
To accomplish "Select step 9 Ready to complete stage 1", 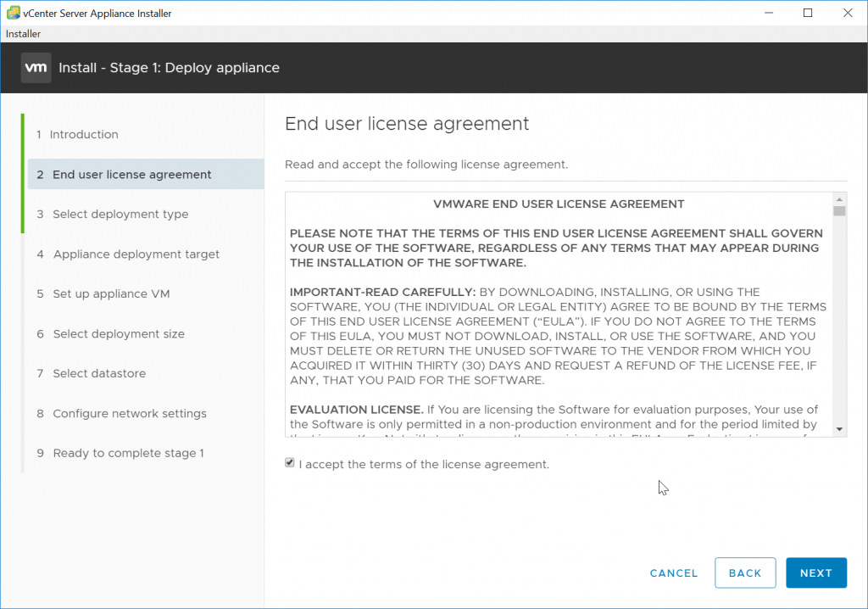I will tap(120, 453).
